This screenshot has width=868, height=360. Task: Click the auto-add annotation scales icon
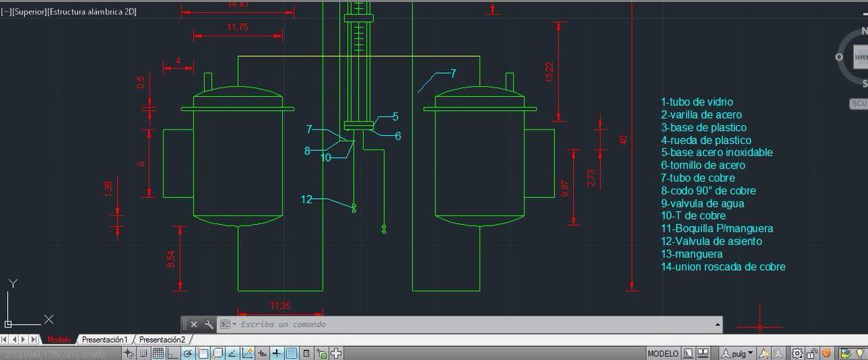point(779,353)
